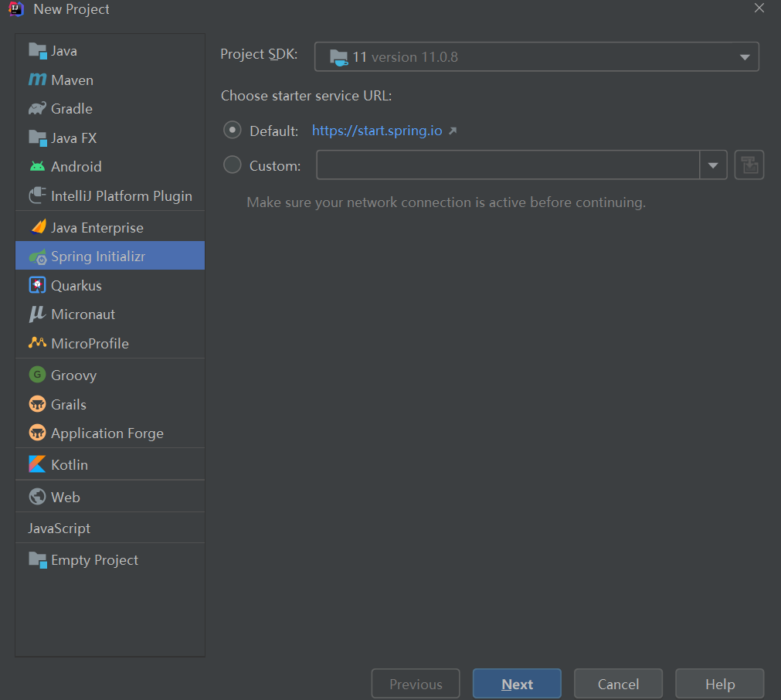Click the green Groovy G icon
This screenshot has width=781, height=700.
click(37, 375)
